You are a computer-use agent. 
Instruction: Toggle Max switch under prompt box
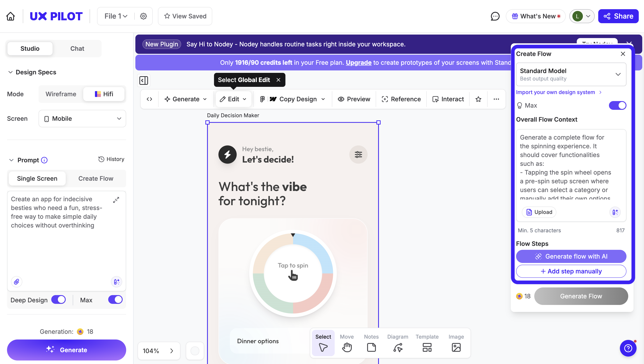pos(115,299)
